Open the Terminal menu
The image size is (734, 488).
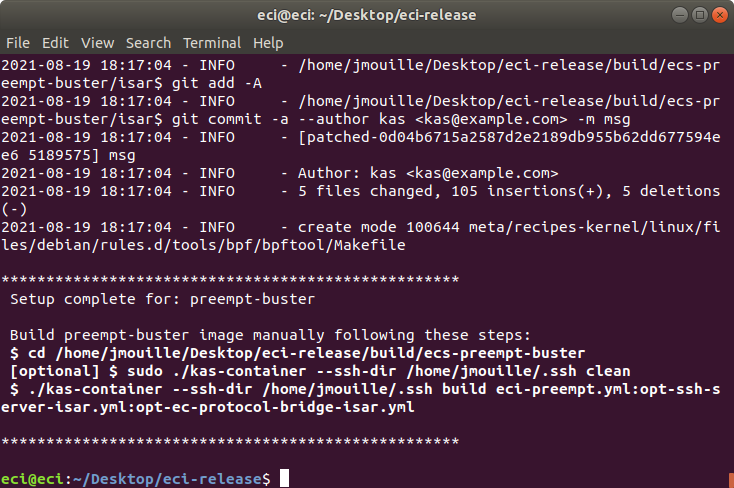point(212,43)
